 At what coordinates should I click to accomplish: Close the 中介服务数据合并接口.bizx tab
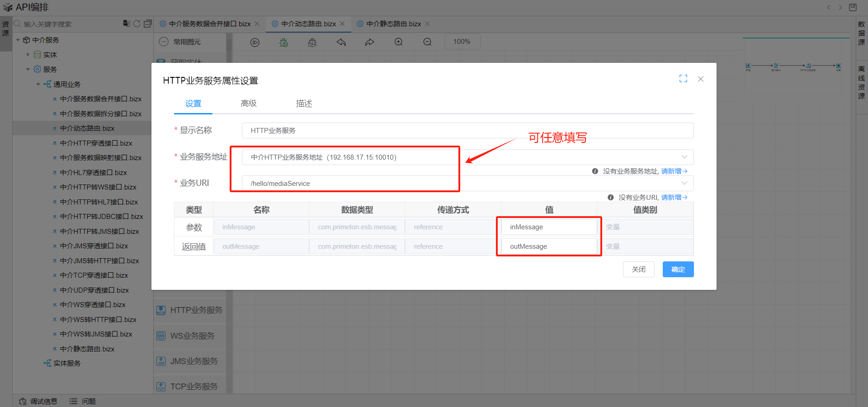coord(257,24)
